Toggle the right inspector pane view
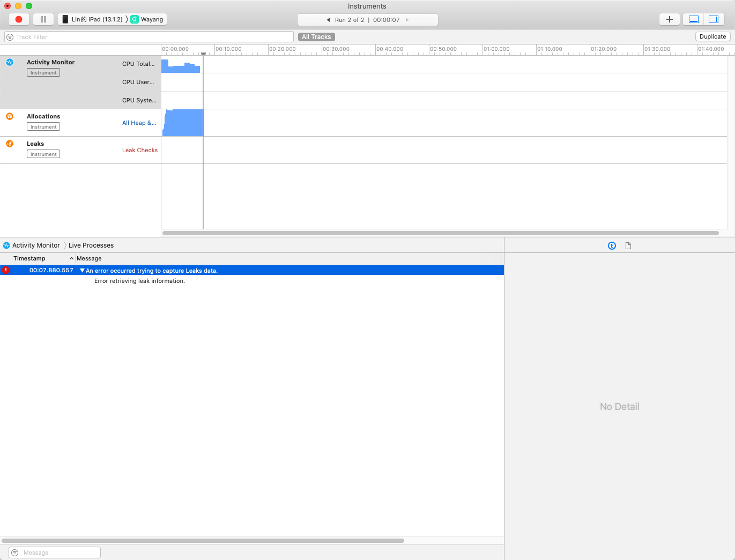 [714, 19]
